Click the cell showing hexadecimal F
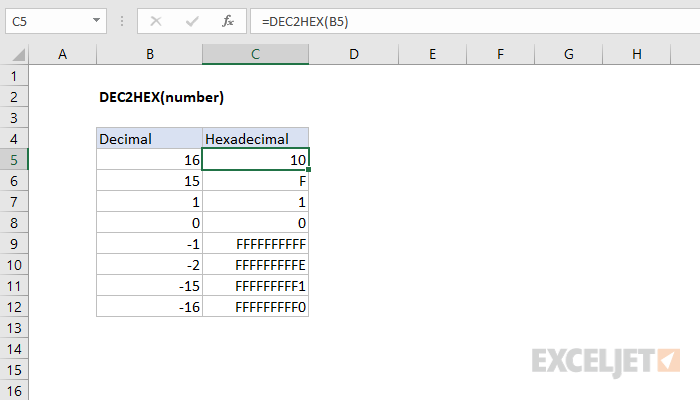Viewport: 700px width, 400px height. pyautogui.click(x=255, y=181)
